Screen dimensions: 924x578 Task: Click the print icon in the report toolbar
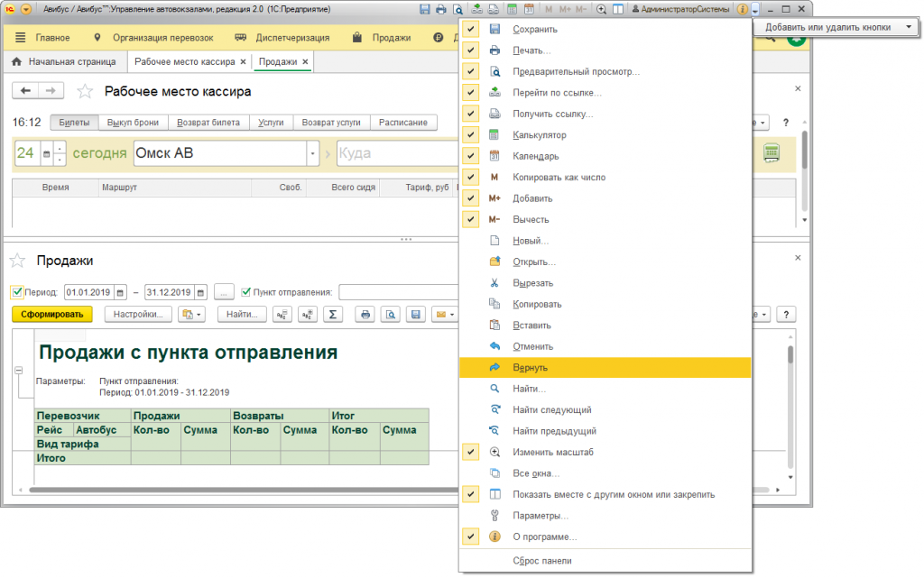click(x=366, y=315)
